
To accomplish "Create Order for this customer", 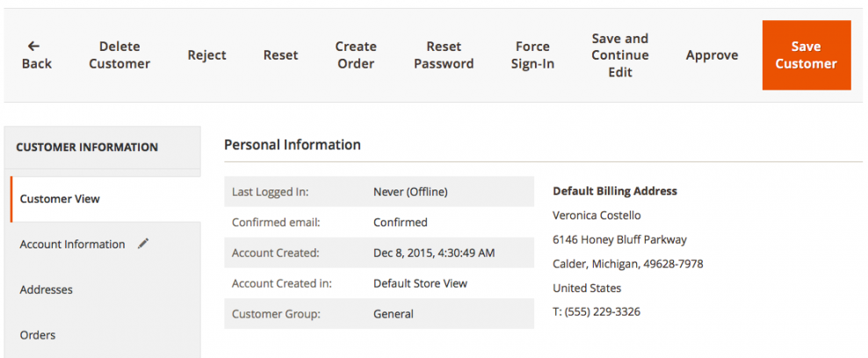I will [356, 55].
